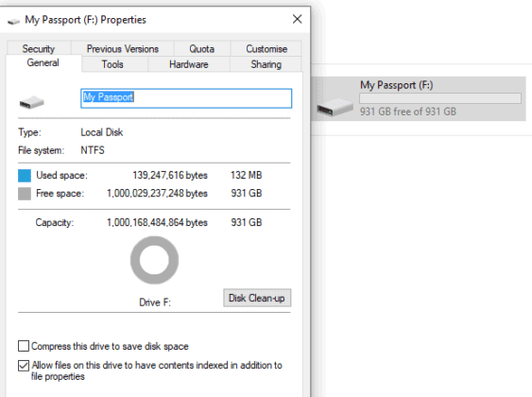This screenshot has height=397, width=532.
Task: Click the 'My Passport (F:) Properties' title text
Action: pos(85,20)
